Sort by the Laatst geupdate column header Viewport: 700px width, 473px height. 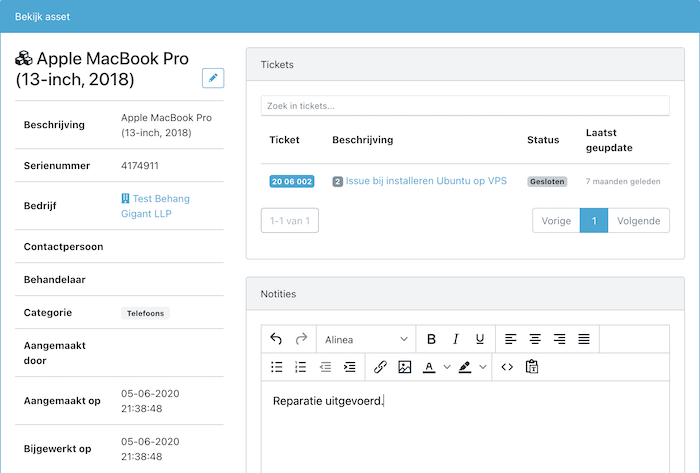[609, 140]
